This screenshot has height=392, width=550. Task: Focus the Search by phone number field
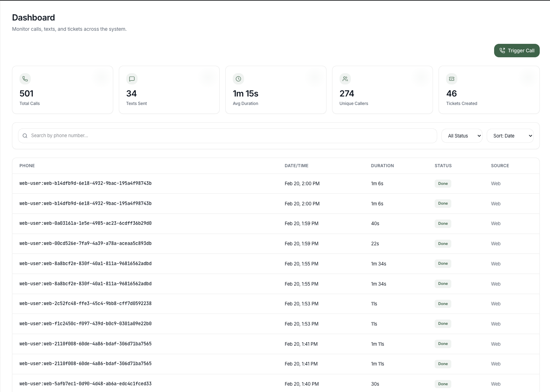pos(230,136)
